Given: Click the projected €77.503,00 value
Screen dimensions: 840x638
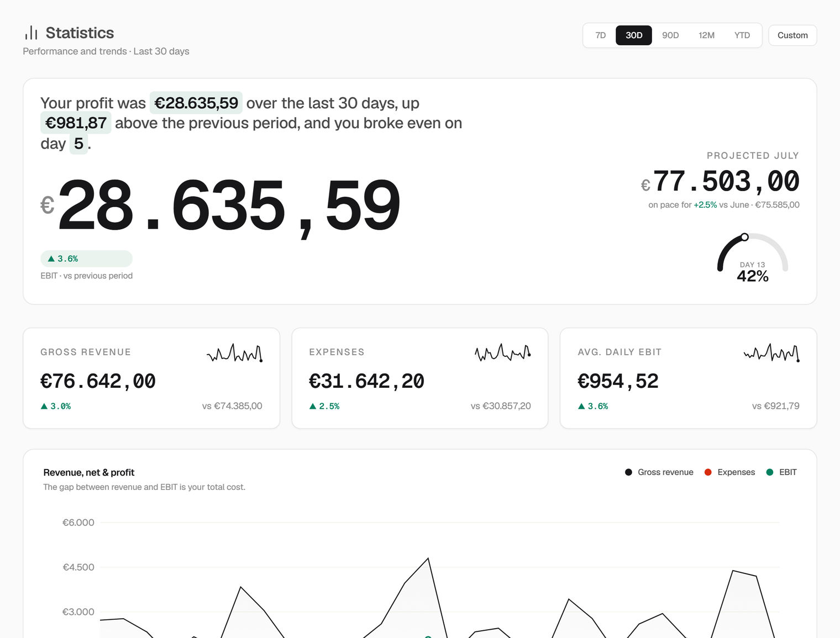Looking at the screenshot, I should pyautogui.click(x=720, y=182).
